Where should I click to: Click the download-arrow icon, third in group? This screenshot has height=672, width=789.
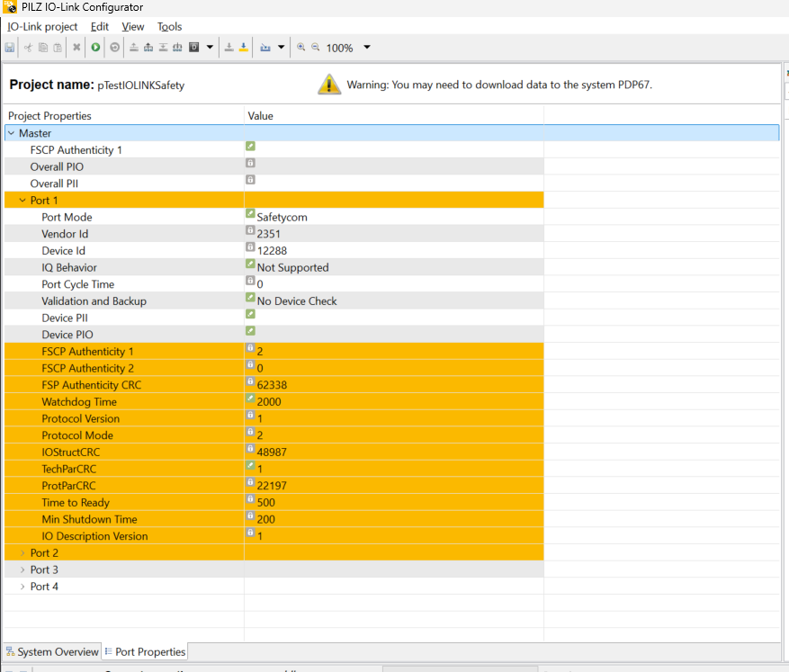(163, 48)
